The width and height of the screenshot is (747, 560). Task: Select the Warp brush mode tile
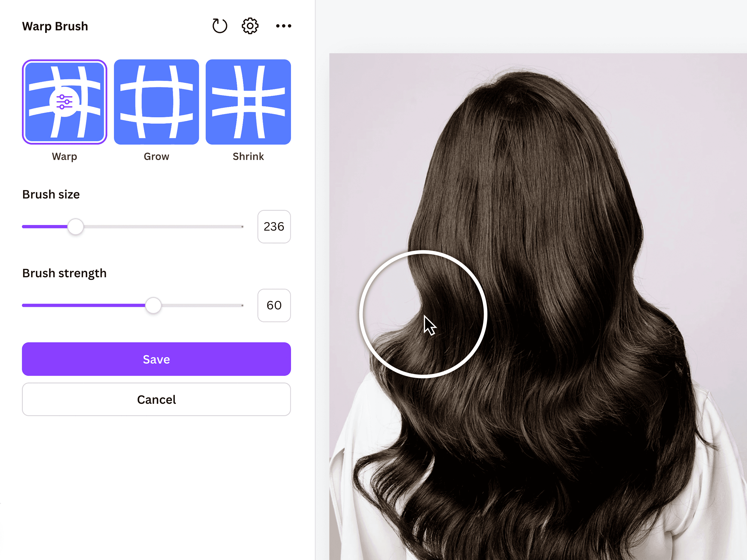click(x=64, y=102)
